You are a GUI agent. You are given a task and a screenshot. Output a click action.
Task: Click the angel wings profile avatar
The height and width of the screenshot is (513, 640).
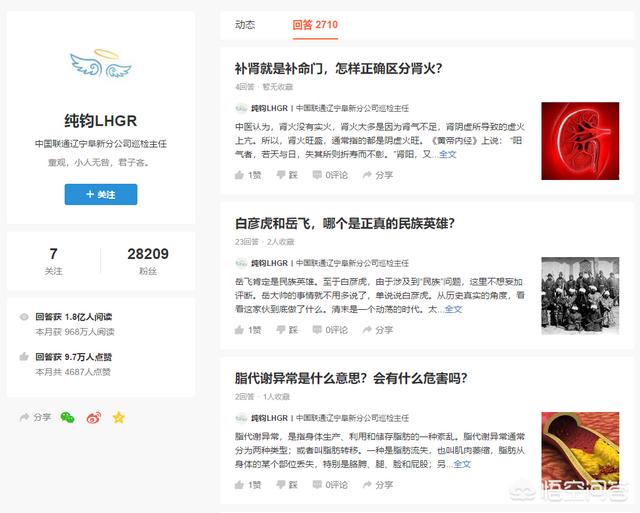pyautogui.click(x=100, y=65)
